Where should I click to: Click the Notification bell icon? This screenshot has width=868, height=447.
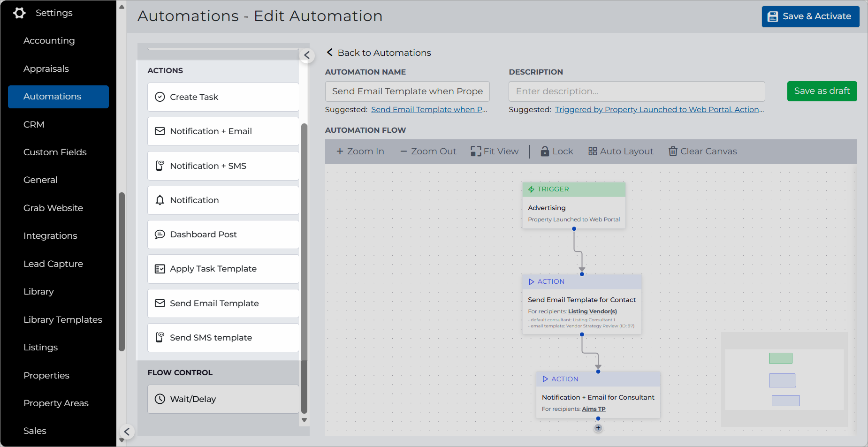coord(160,200)
